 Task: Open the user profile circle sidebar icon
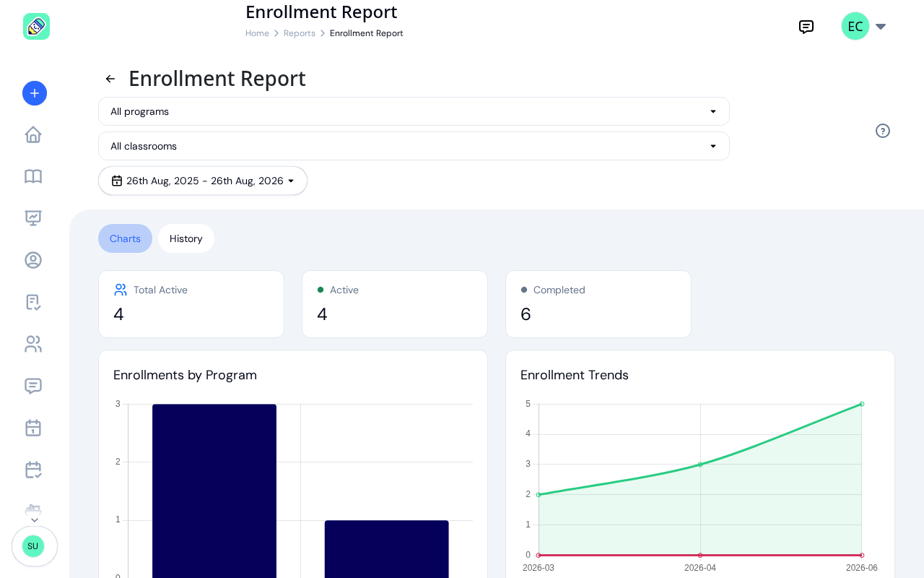[33, 260]
